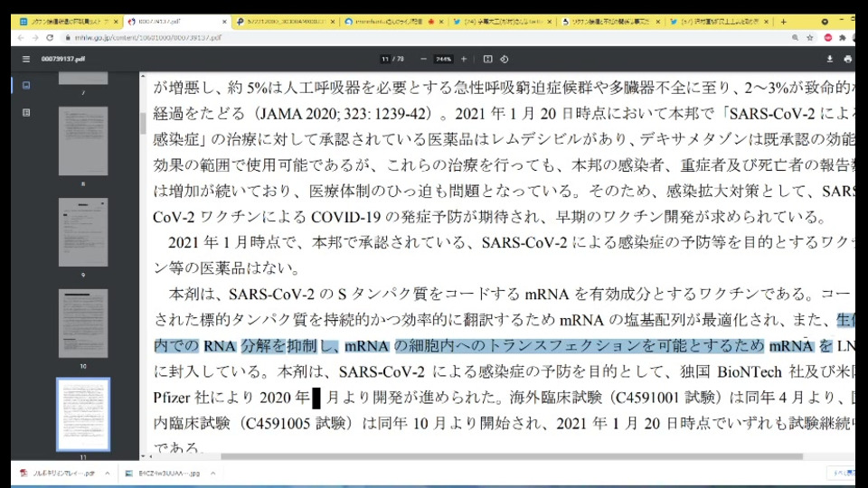Go forward in browser history
Screen dimensions: 868x488
point(35,38)
